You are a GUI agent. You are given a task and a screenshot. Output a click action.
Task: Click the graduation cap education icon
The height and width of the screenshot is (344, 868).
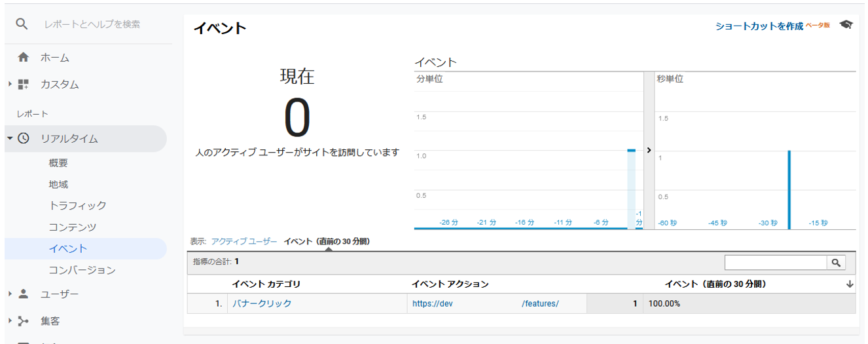tap(846, 25)
